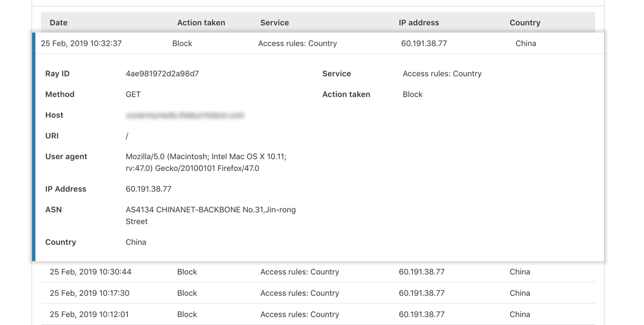The height and width of the screenshot is (325, 644).
Task: Click the URI slash value
Action: [x=127, y=136]
